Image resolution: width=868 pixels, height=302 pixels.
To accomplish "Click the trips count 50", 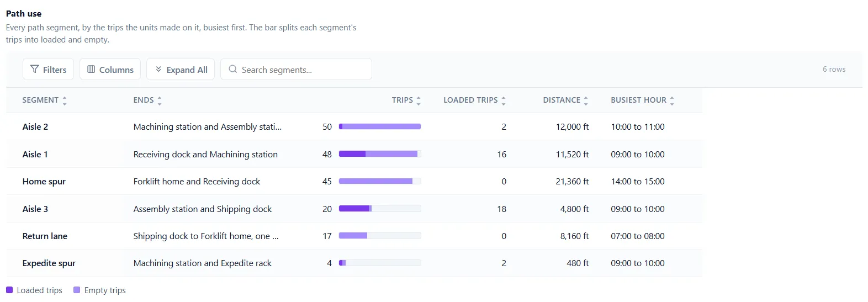I will 327,126.
